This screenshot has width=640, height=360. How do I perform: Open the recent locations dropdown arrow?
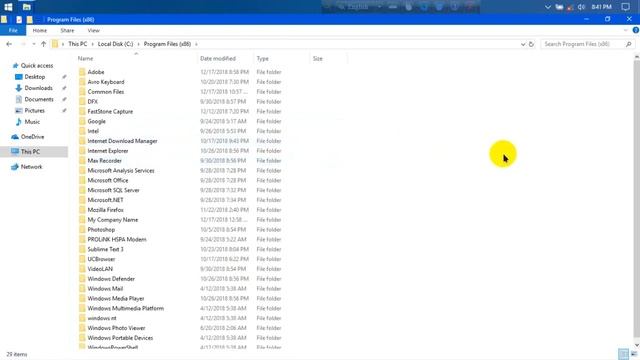[x=33, y=44]
